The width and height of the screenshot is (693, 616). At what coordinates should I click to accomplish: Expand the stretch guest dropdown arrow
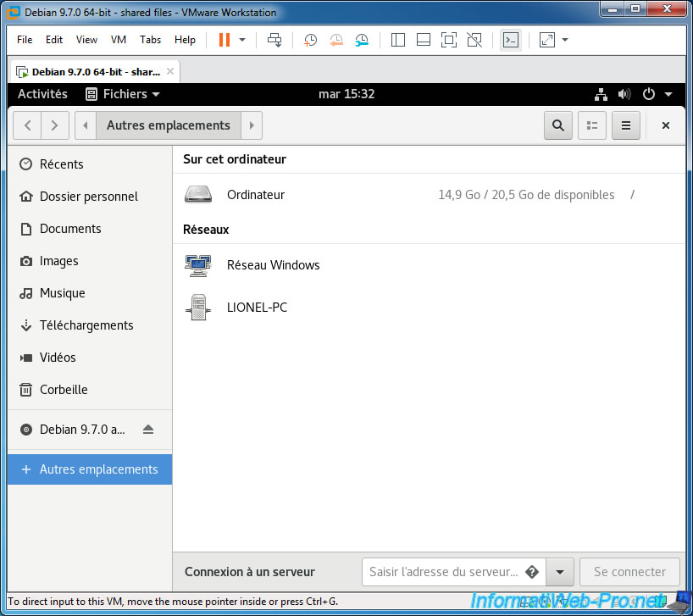point(565,40)
